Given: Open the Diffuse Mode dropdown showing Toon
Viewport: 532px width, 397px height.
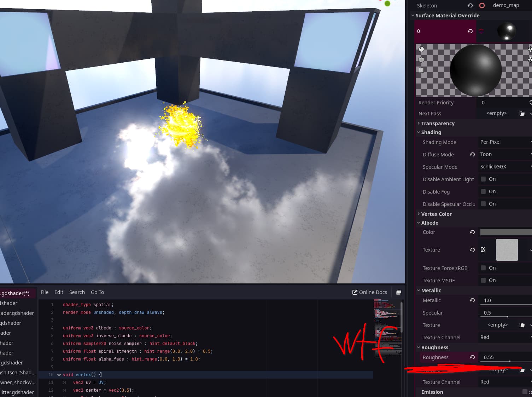Looking at the screenshot, I should (505, 154).
